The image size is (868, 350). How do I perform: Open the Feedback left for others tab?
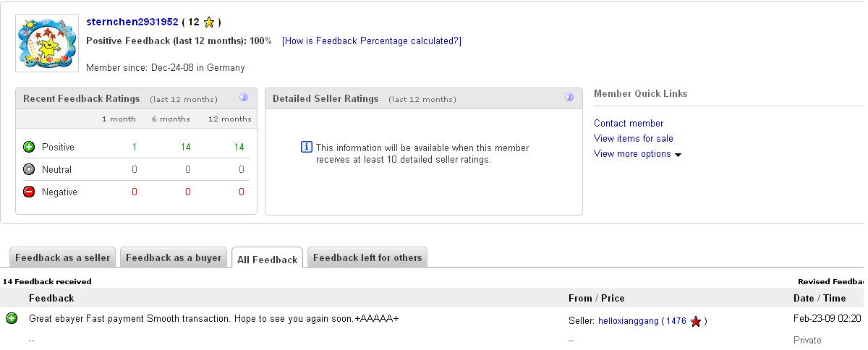(x=367, y=257)
